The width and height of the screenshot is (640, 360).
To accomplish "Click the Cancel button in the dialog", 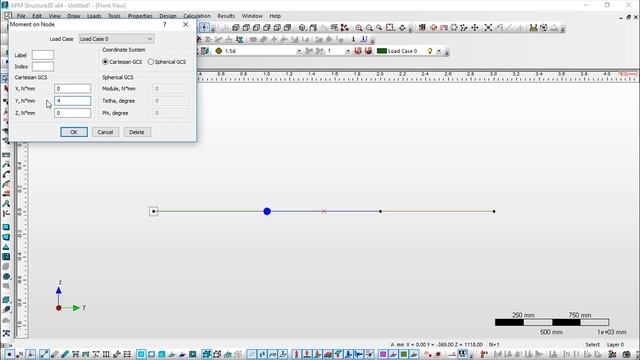I will 105,132.
